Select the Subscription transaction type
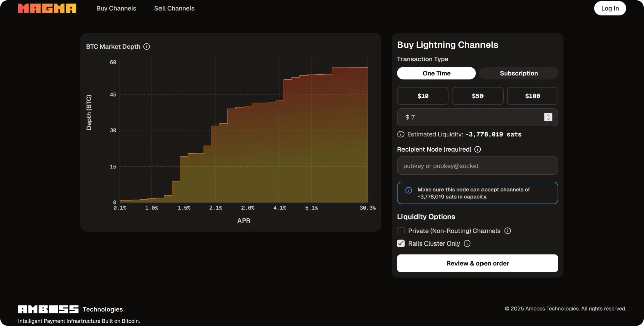This screenshot has width=644, height=326. [x=519, y=73]
